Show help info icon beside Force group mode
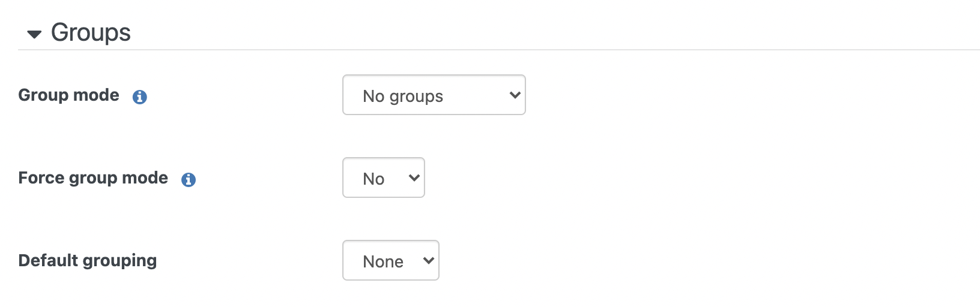This screenshot has width=980, height=307. 189,179
